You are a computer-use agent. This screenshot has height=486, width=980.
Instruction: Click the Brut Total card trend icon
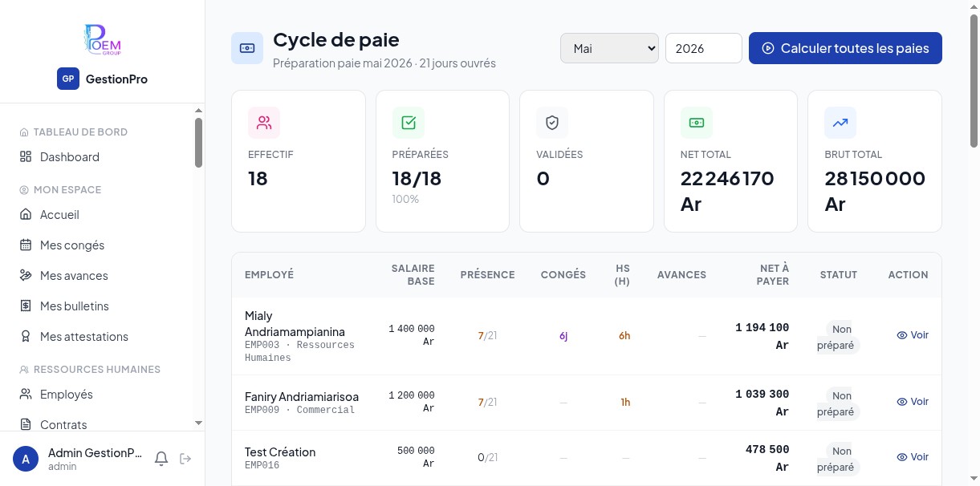840,123
